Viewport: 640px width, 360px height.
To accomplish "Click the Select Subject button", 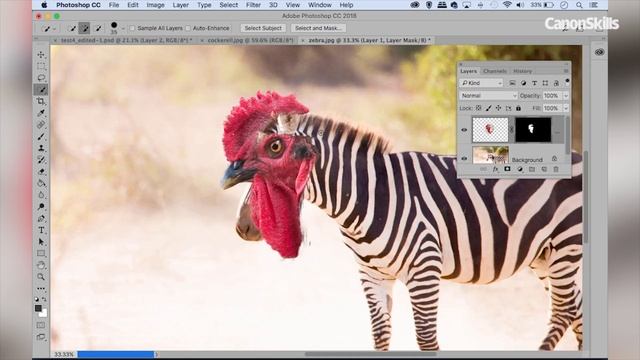I will pos(263,28).
